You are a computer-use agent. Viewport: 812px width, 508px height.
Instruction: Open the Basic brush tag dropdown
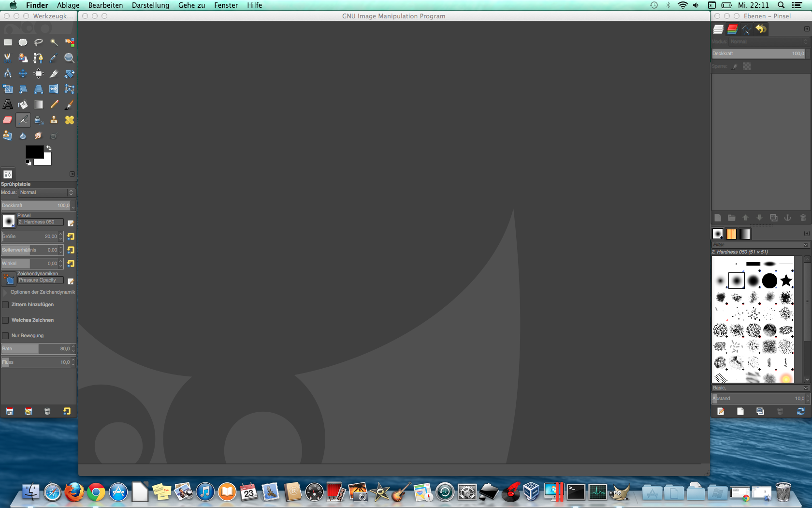click(760, 388)
